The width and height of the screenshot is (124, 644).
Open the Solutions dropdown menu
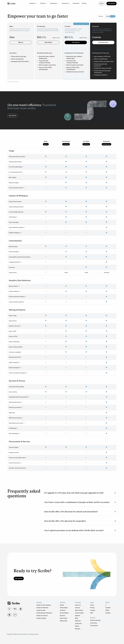tap(33, 4)
